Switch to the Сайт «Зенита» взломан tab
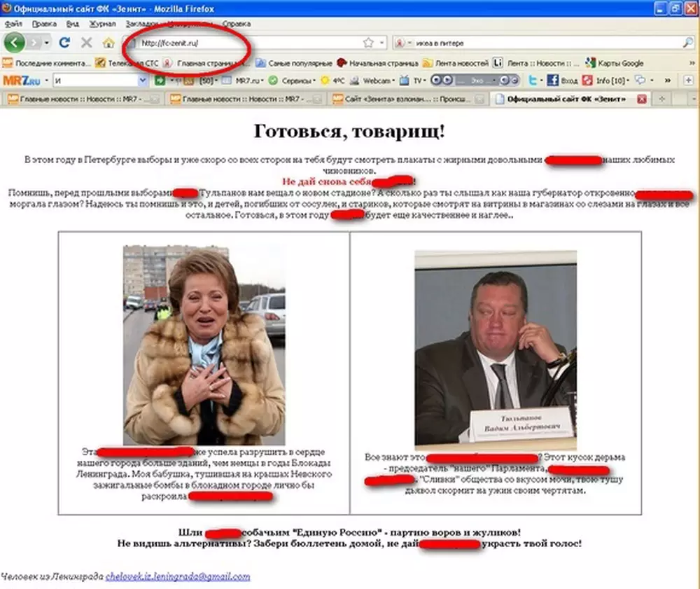Image resolution: width=700 pixels, height=589 pixels. click(x=407, y=99)
